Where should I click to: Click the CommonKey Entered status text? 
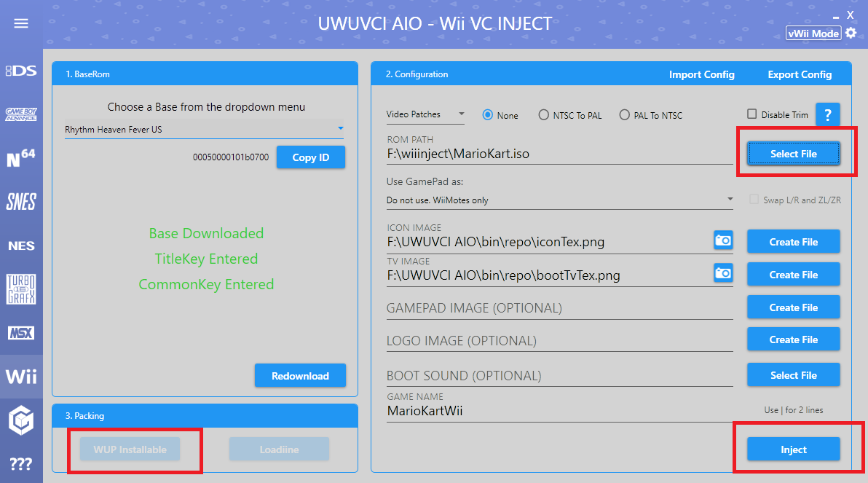click(x=206, y=284)
